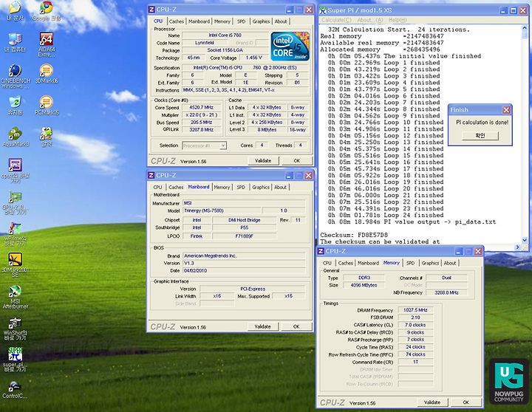Click the Core Voltage value 1.456 V
532x412 pixels.
click(253, 58)
